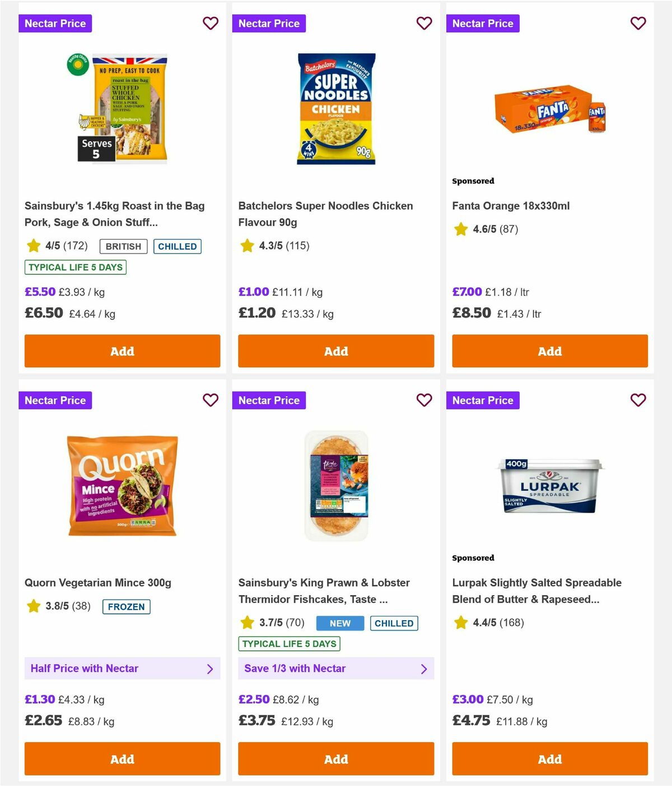672x786 pixels.
Task: Favourite the Roast in the Bag chicken
Action: (211, 24)
